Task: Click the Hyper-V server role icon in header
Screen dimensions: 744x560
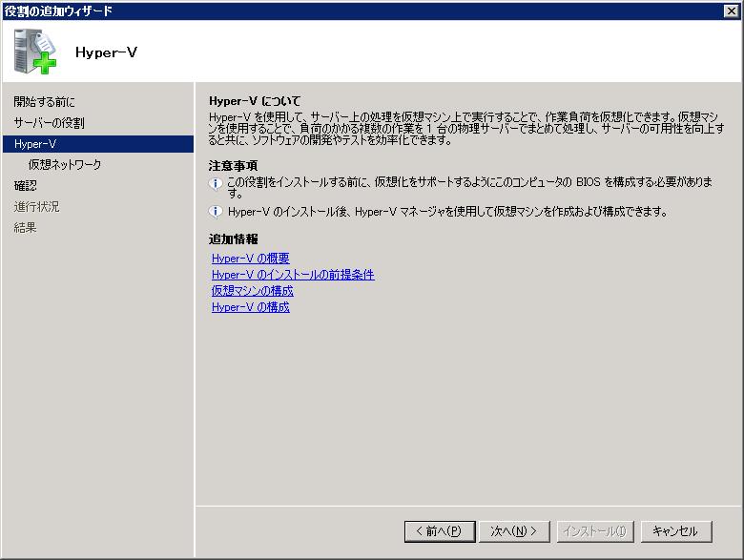Action: pos(35,52)
